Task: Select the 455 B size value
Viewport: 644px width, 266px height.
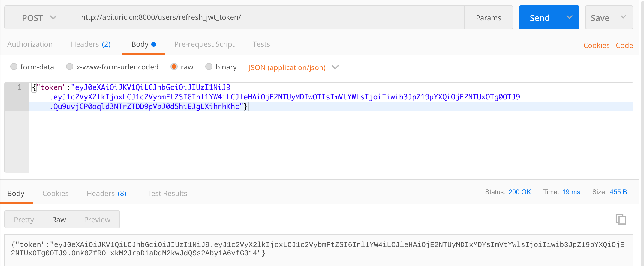Action: pos(618,192)
